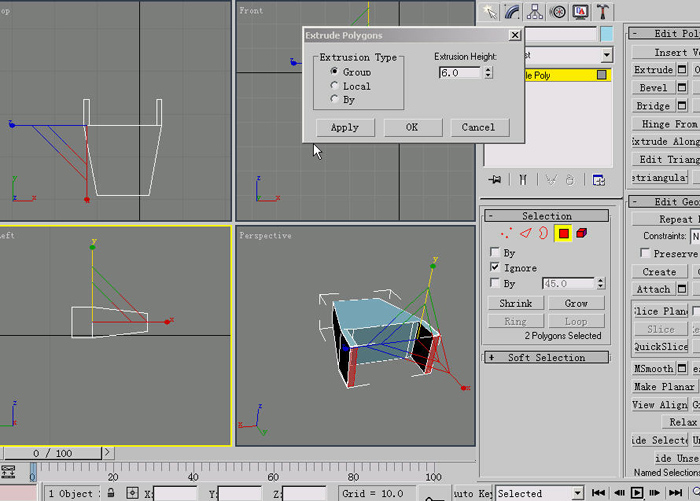Select Edge sub-object level icon
The width and height of the screenshot is (700, 501).
pos(526,233)
